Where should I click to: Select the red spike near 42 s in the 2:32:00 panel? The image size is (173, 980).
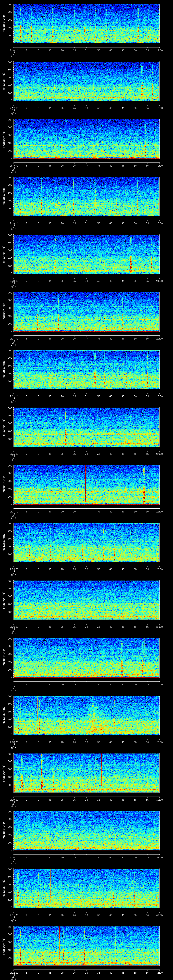pyautogui.click(x=115, y=944)
